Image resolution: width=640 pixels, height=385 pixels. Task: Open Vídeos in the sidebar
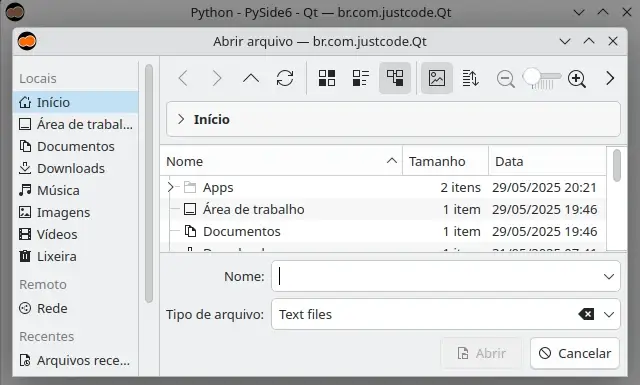point(77,234)
